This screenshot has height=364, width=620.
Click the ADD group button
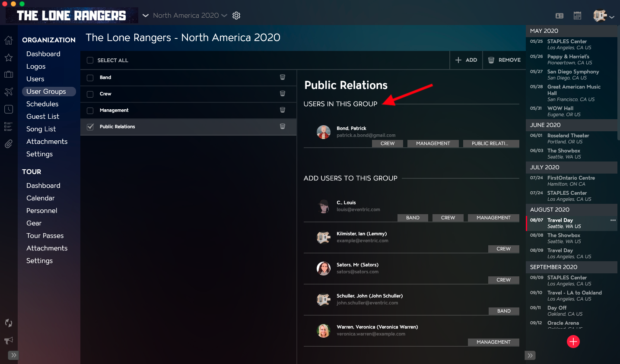click(x=466, y=60)
